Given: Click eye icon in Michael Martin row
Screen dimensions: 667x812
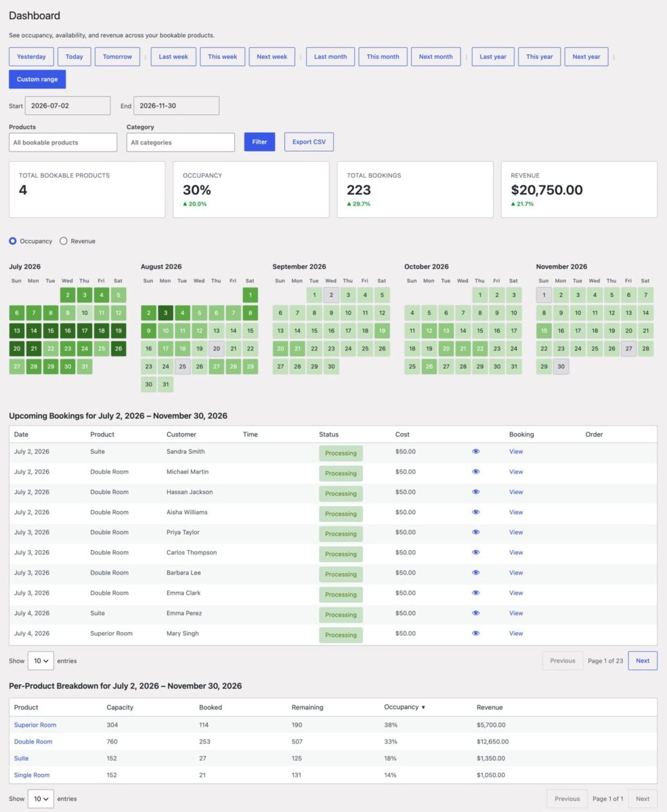Looking at the screenshot, I should point(475,472).
